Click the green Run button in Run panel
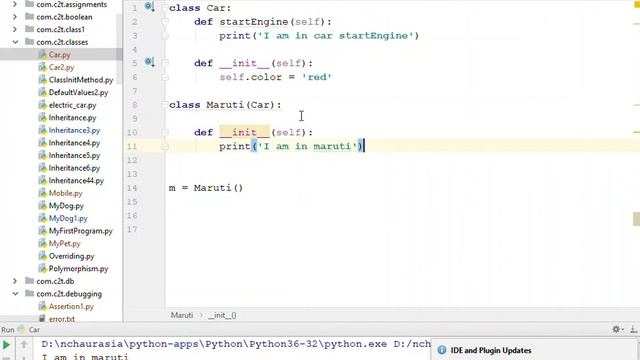 pos(6,345)
